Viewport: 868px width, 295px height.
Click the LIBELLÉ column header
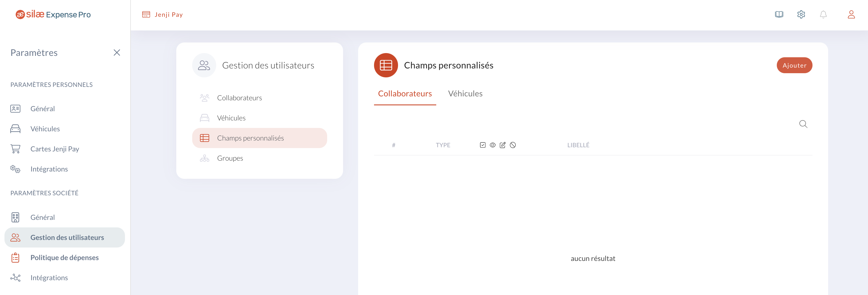click(578, 145)
